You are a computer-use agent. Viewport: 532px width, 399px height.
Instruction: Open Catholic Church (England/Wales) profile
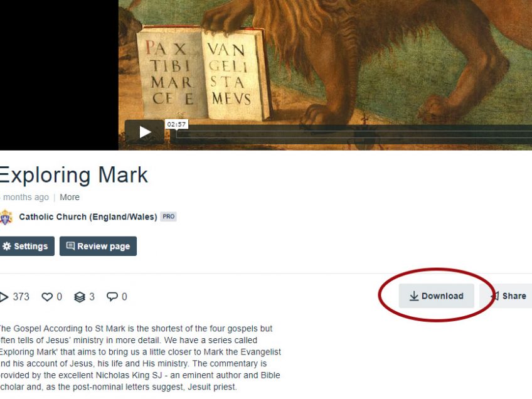point(88,217)
